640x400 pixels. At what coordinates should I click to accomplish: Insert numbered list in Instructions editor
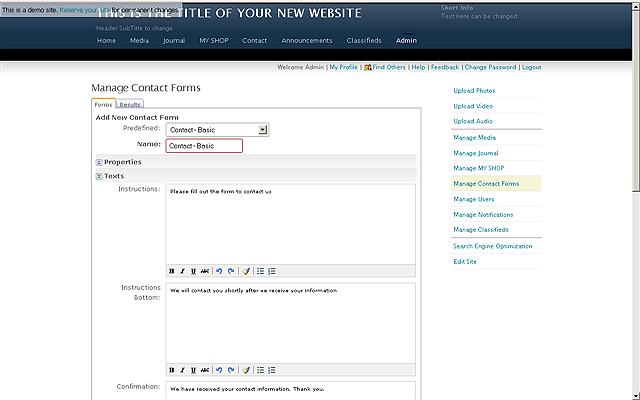click(272, 271)
